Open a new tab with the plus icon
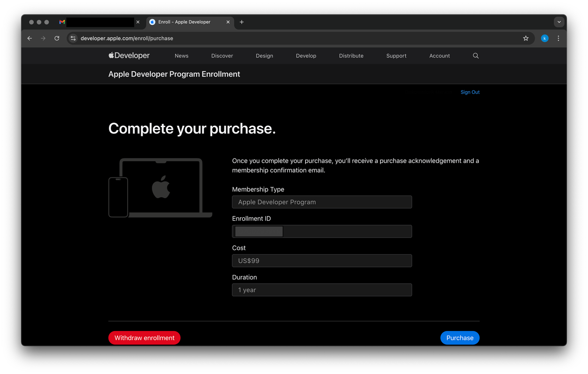The image size is (588, 374). [x=242, y=22]
